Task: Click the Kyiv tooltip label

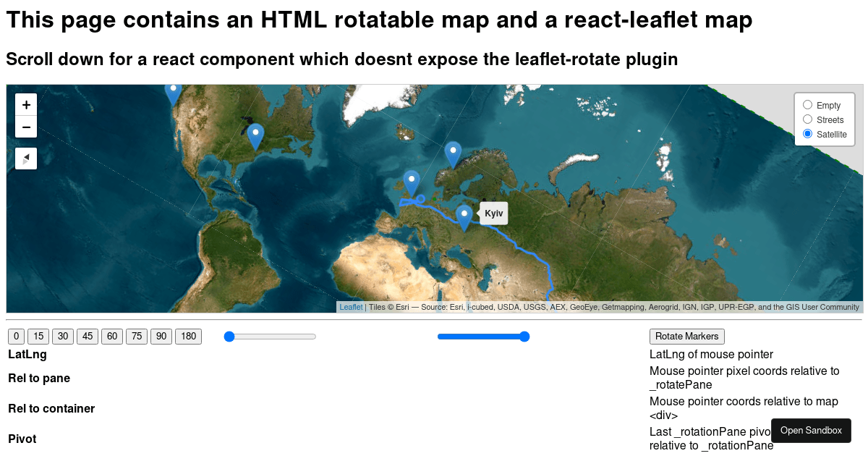Action: pos(493,213)
